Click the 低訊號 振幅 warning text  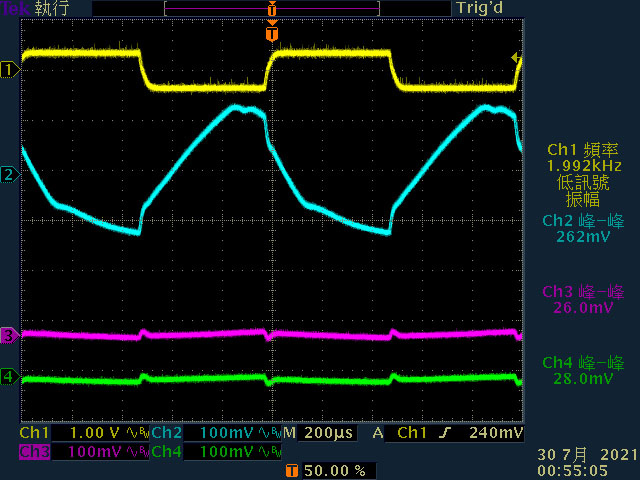point(583,191)
